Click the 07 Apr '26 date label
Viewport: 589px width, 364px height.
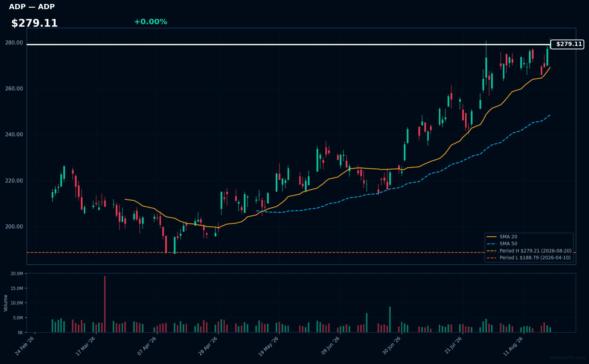147,346
